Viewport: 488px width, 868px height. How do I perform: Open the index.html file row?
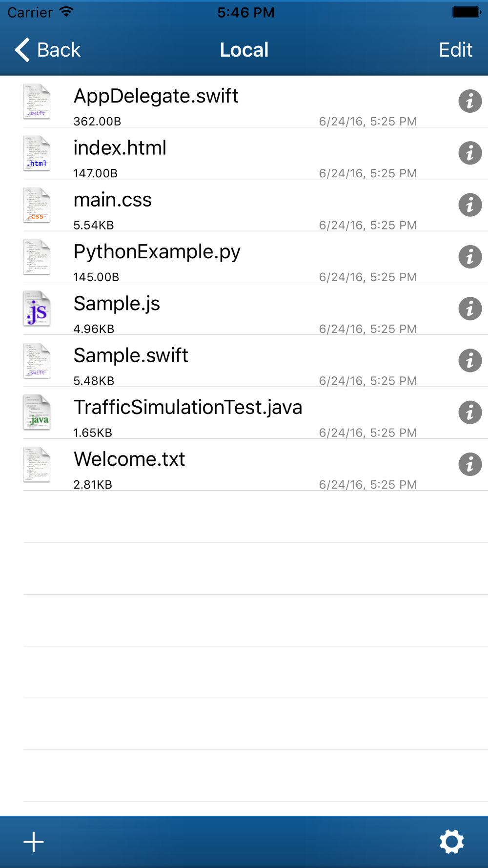tap(244, 153)
